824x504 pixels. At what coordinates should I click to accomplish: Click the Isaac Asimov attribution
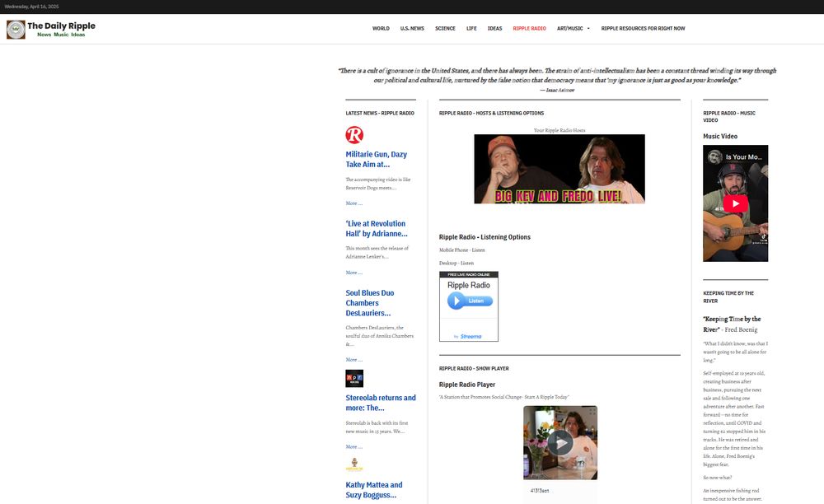pos(557,91)
